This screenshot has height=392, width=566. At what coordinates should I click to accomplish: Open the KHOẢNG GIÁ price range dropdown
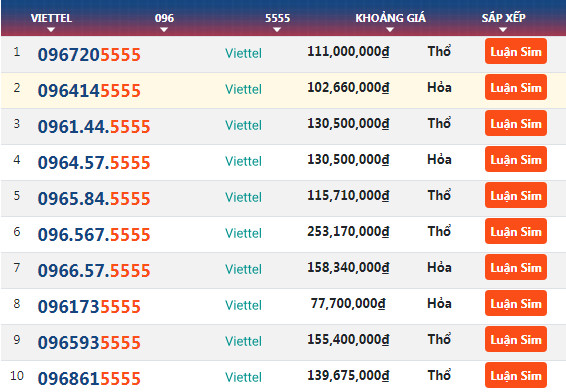pos(390,21)
